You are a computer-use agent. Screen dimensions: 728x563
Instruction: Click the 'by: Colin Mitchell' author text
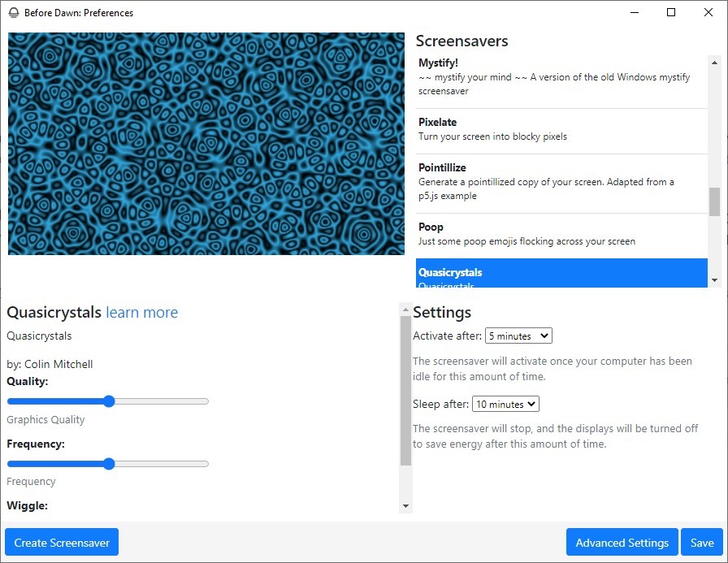point(50,364)
